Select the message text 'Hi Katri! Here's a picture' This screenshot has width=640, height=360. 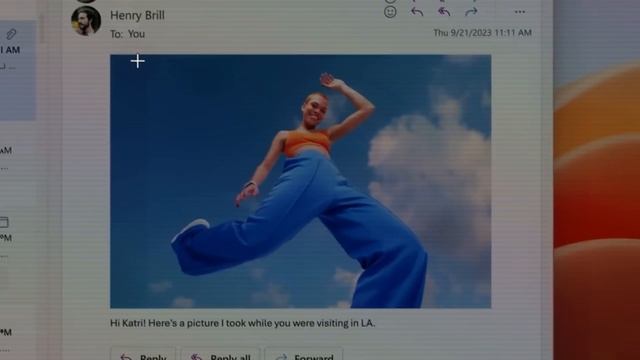[164, 323]
